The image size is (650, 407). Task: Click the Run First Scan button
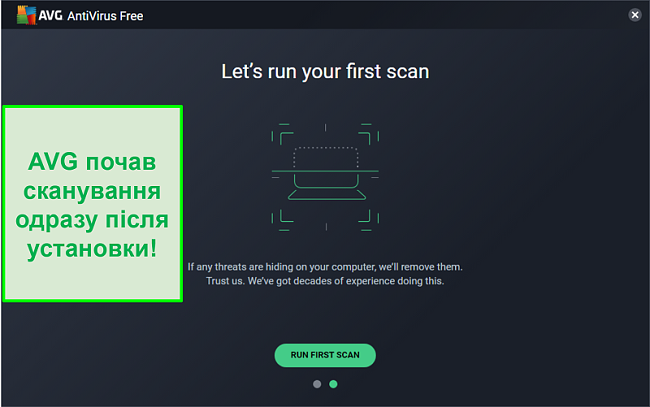pyautogui.click(x=325, y=355)
